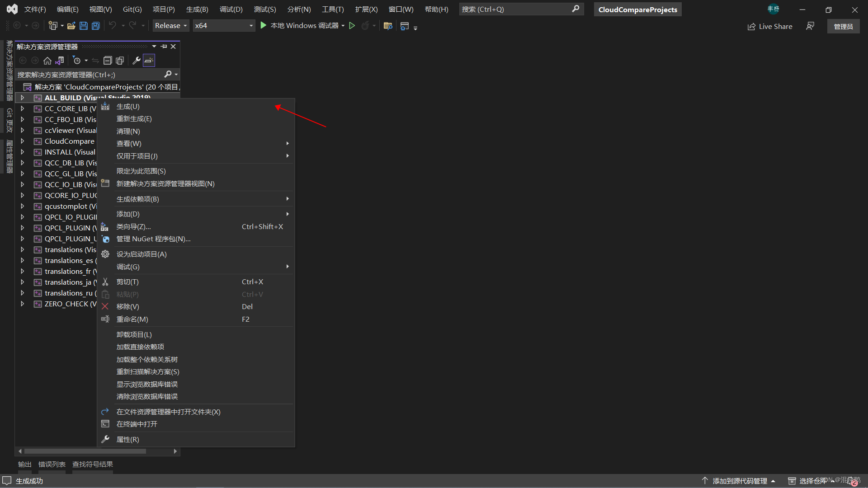Open the x64 platform dropdown
868x488 pixels.
tap(223, 26)
